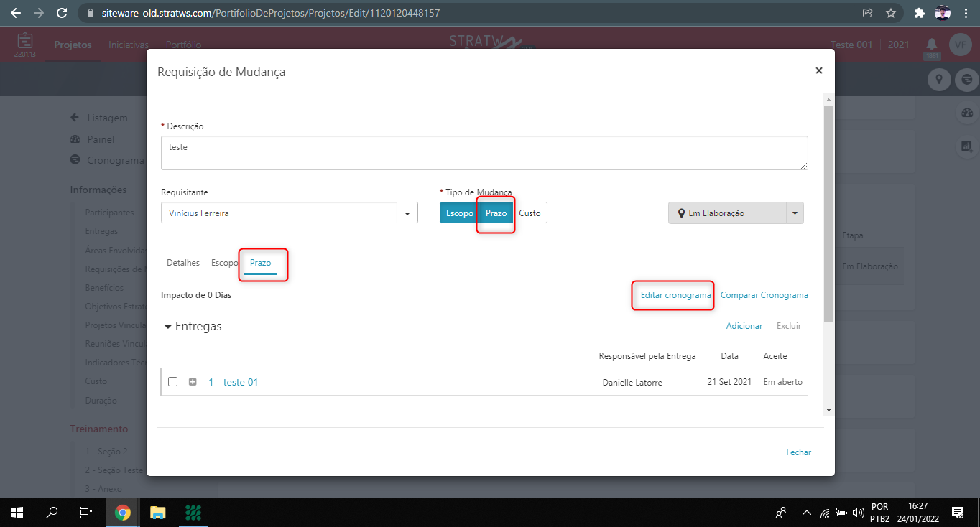
Task: Switch to the Escopo tab beside Detalhes
Action: (x=224, y=263)
